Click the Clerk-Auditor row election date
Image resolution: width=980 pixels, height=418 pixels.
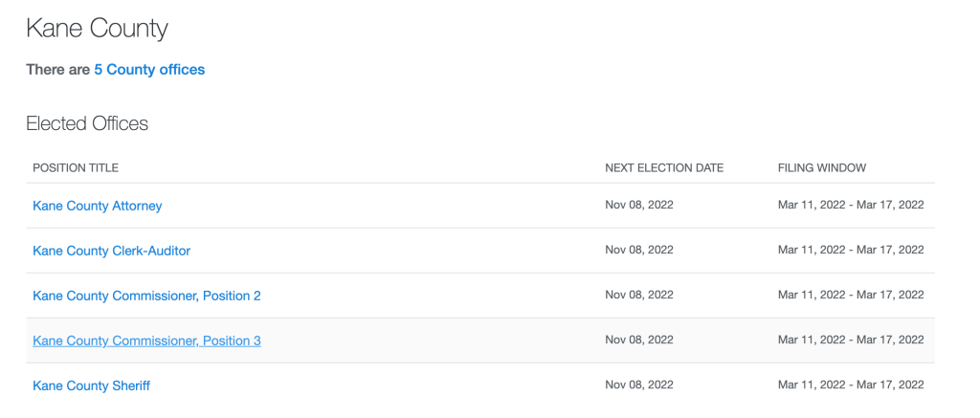(639, 250)
